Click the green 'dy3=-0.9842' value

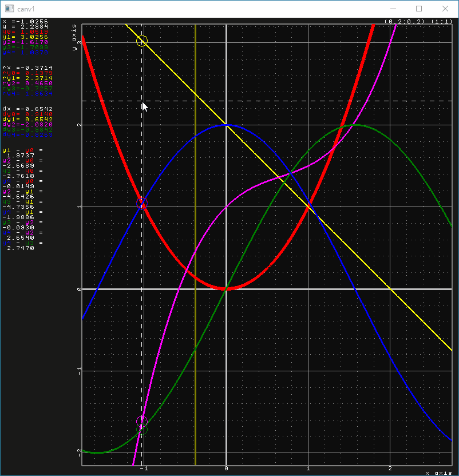(27, 130)
